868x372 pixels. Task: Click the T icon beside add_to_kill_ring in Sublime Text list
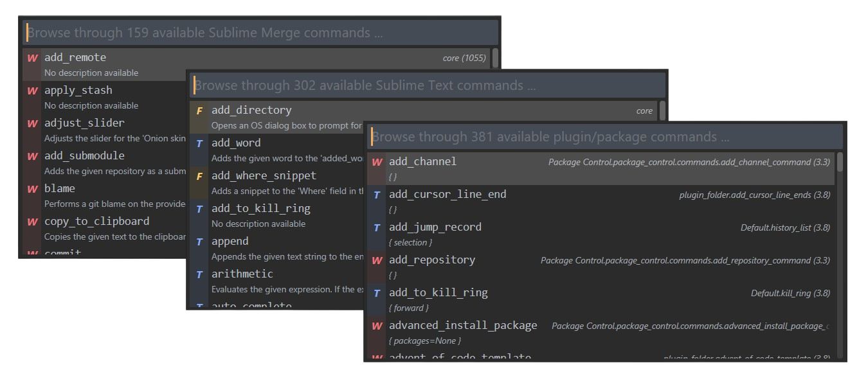pyautogui.click(x=199, y=209)
